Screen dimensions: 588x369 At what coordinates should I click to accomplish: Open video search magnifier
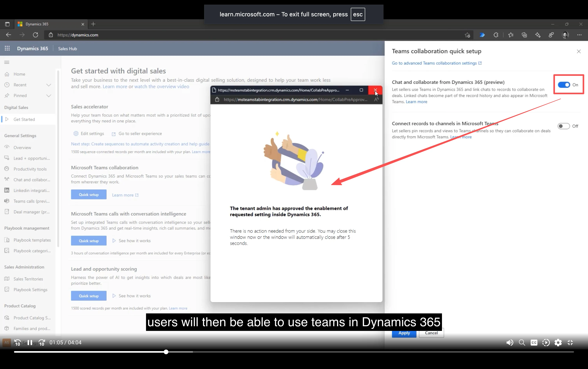click(522, 343)
